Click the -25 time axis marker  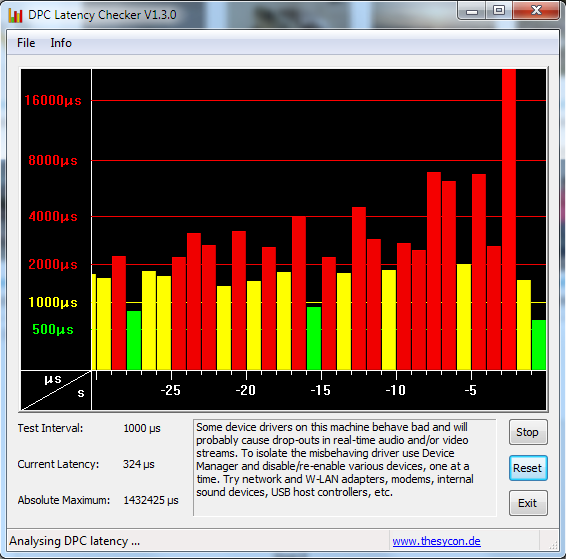[x=170, y=390]
